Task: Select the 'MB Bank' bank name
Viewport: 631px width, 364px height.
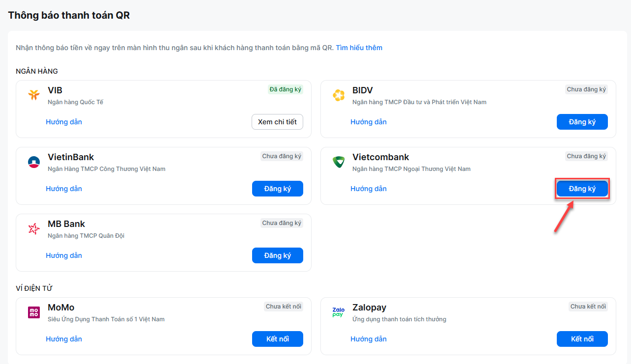Action: click(66, 224)
